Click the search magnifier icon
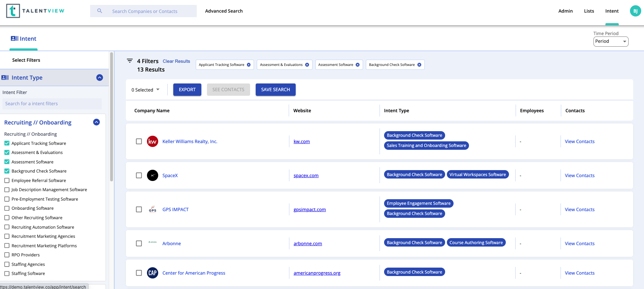The image size is (644, 289). pos(100,11)
